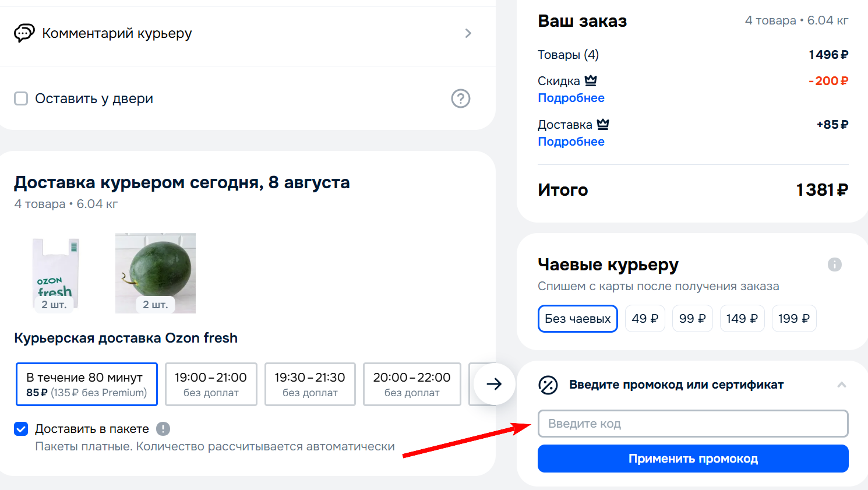Click the right arrow to see more delivery slots
The height and width of the screenshot is (490, 868).
[x=495, y=384]
